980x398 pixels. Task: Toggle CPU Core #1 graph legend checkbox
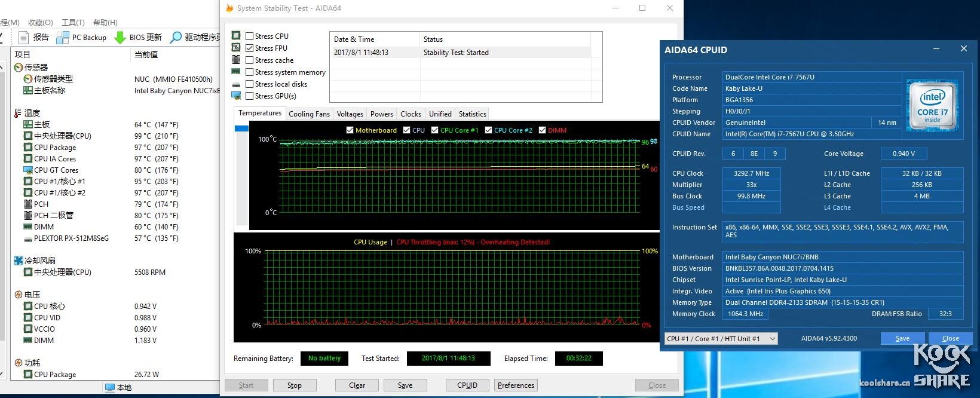pos(434,130)
